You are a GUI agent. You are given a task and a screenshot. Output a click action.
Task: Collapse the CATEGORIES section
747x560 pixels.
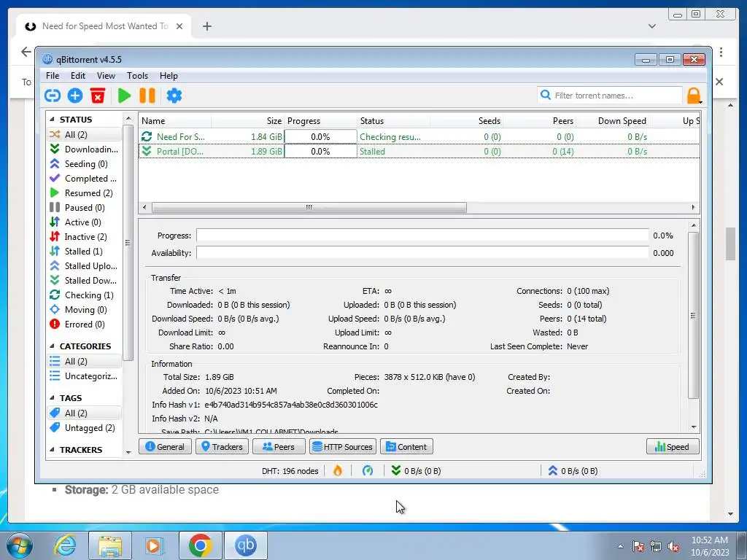(x=52, y=346)
